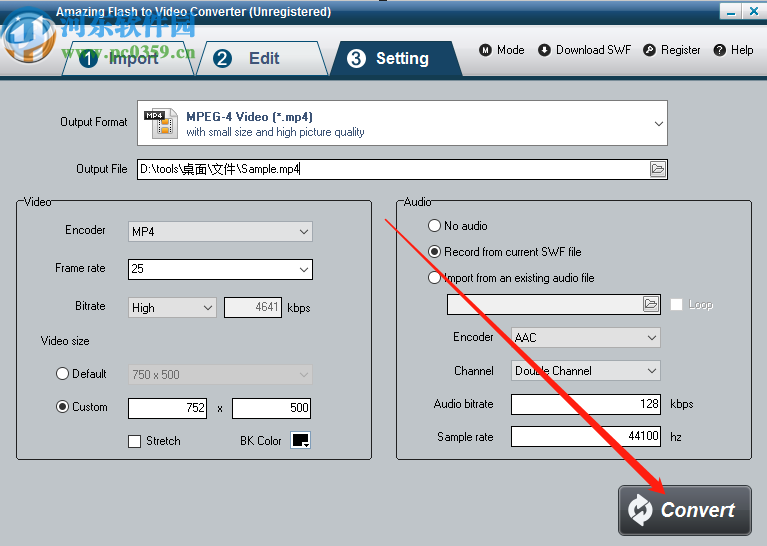767x546 pixels.
Task: Open the Download SWF option
Action: pyautogui.click(x=585, y=50)
